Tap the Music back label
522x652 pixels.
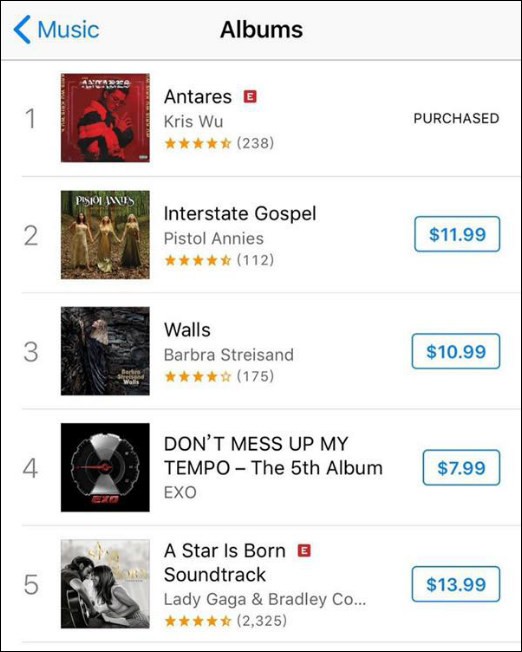point(68,30)
